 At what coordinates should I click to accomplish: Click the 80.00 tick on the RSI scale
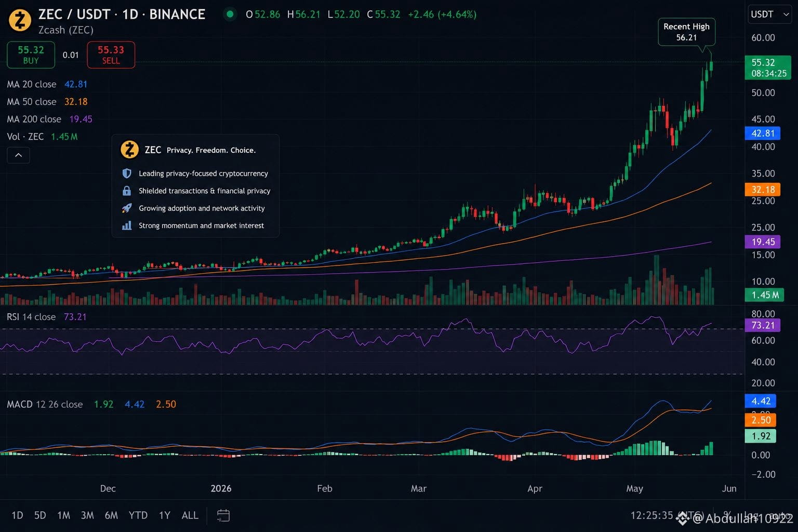pyautogui.click(x=763, y=314)
